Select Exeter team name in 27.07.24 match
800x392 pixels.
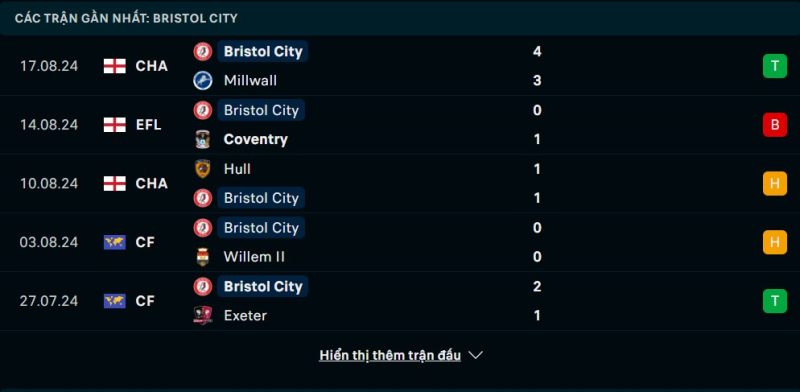tap(245, 315)
